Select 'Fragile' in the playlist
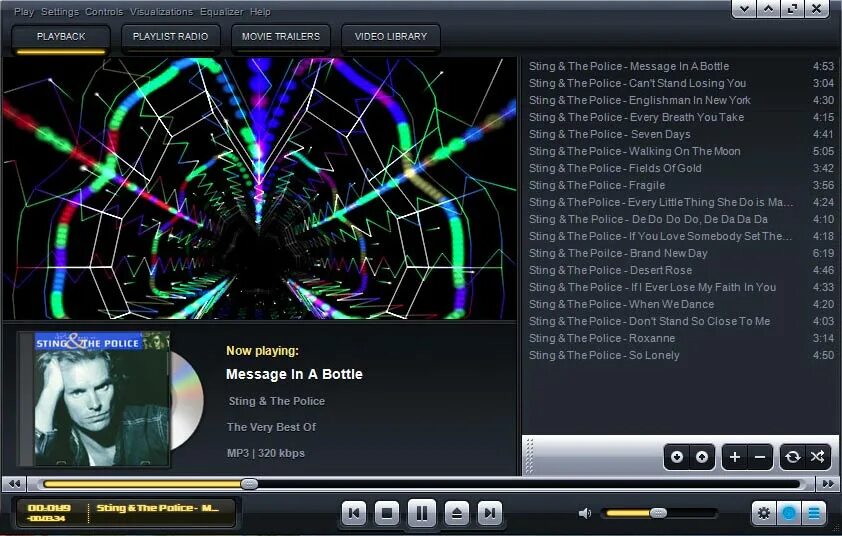The width and height of the screenshot is (842, 536). tap(681, 185)
